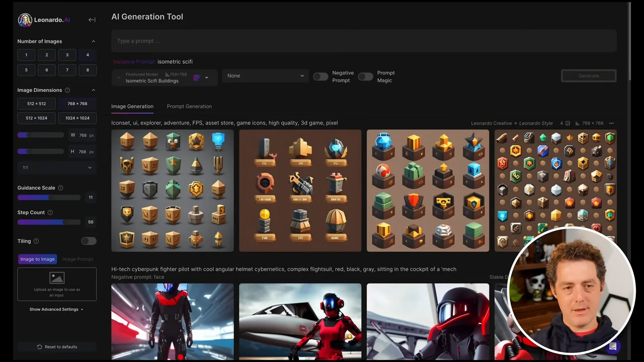Collapse the Image Dimensions section
This screenshot has height=362, width=644.
pos(93,90)
